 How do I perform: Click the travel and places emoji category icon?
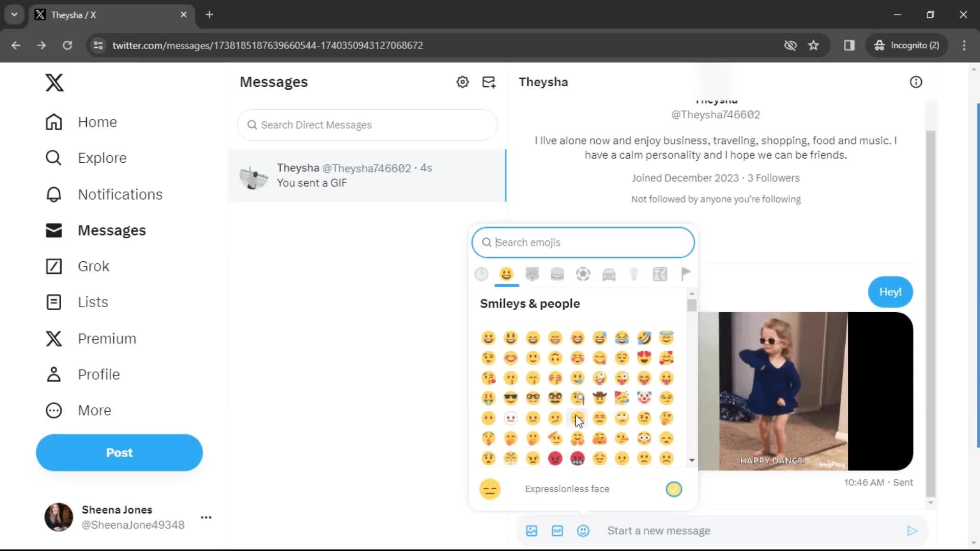[x=608, y=274]
